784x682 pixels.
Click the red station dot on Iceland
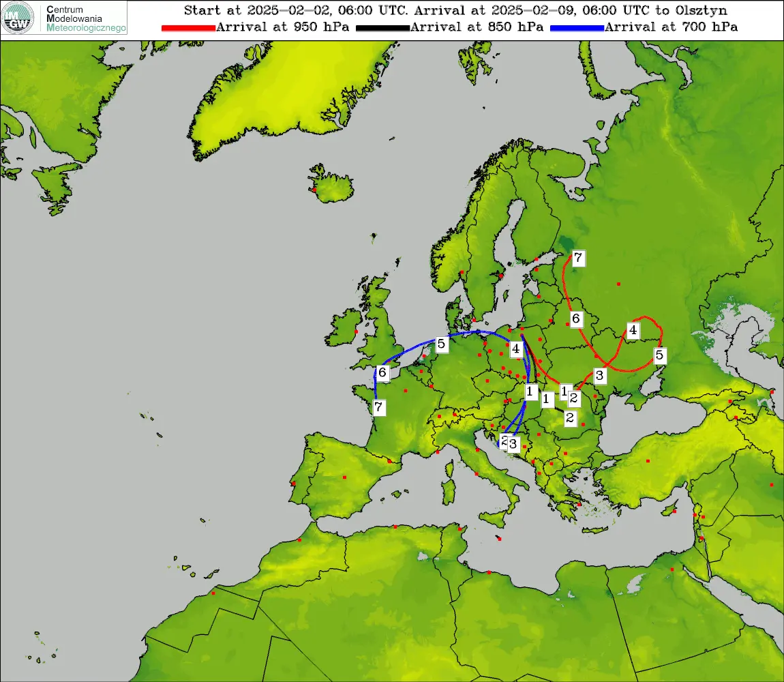pos(314,190)
